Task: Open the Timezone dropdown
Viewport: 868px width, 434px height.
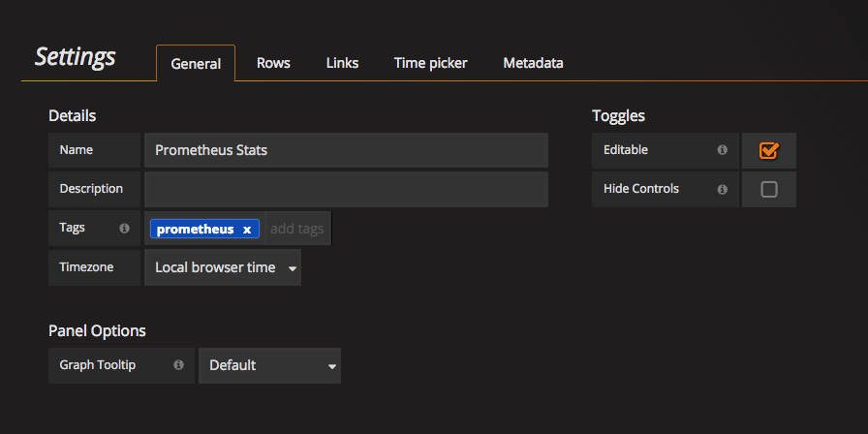Action: (x=222, y=267)
